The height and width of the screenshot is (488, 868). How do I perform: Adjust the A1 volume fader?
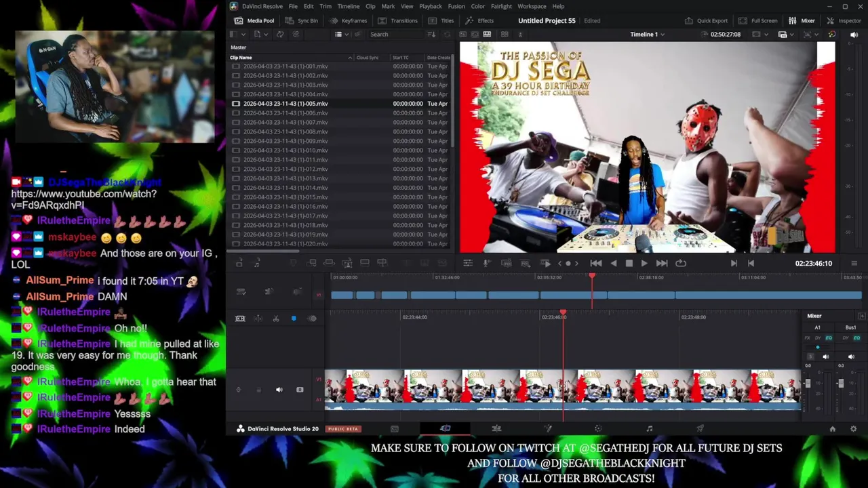point(807,384)
